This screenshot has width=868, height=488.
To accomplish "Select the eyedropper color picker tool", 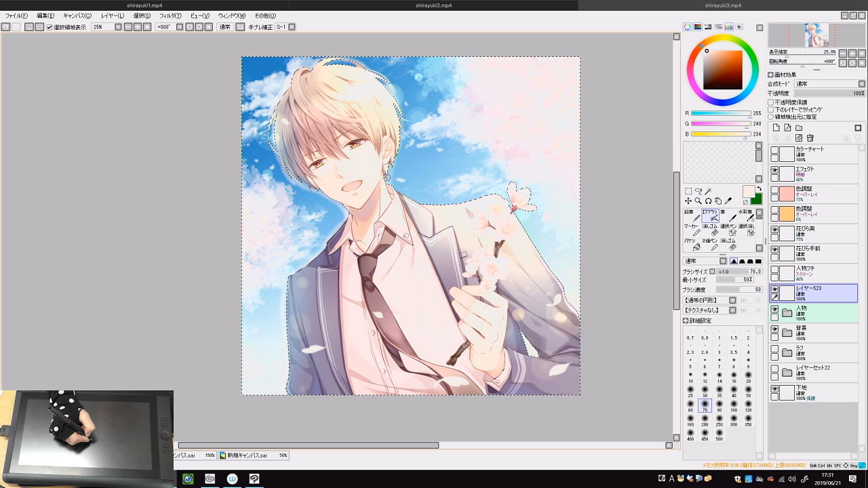I will (729, 201).
